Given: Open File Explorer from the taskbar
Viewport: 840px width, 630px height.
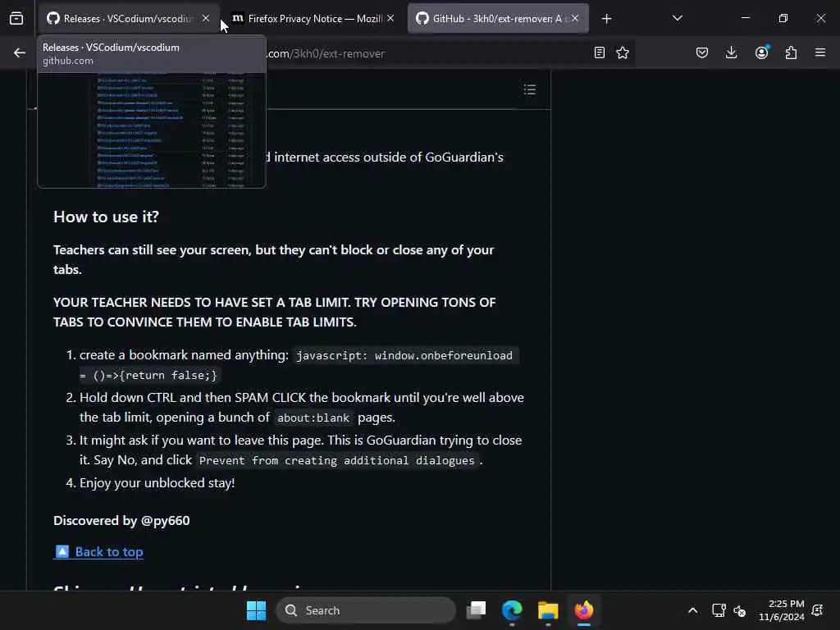Looking at the screenshot, I should (x=548, y=610).
